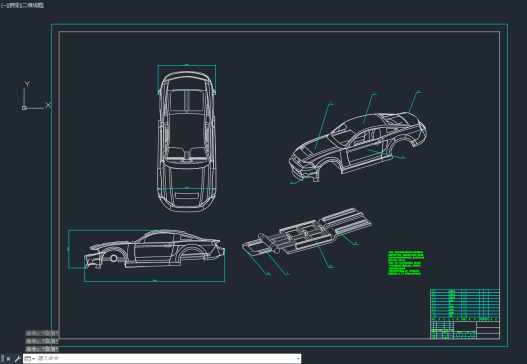
Task: Select the isometric car body drawing
Action: [x=358, y=146]
